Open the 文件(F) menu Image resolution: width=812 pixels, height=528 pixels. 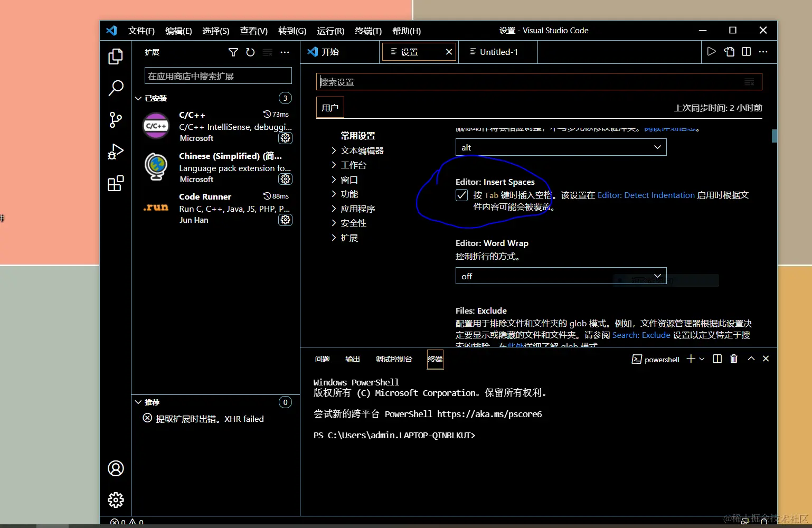point(141,31)
